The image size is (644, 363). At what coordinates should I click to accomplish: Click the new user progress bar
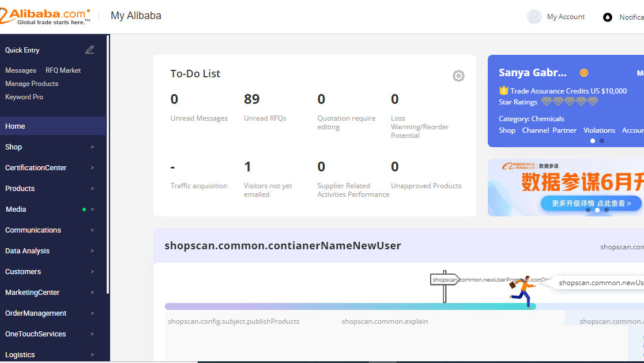pyautogui.click(x=351, y=306)
